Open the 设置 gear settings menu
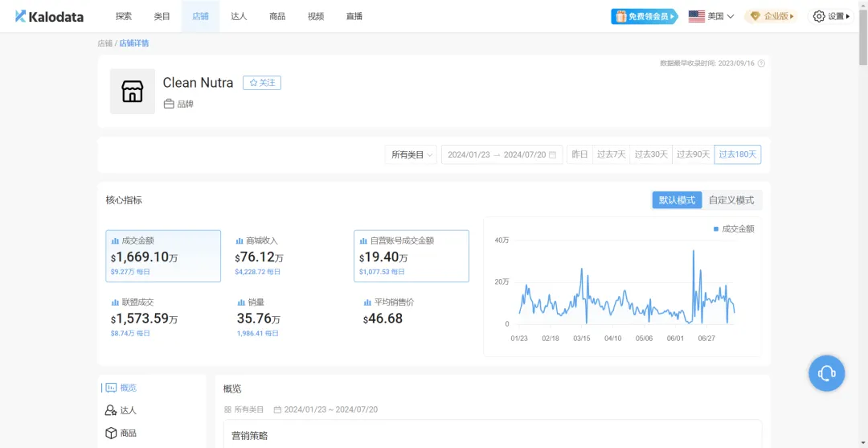This screenshot has height=448, width=868. (831, 16)
